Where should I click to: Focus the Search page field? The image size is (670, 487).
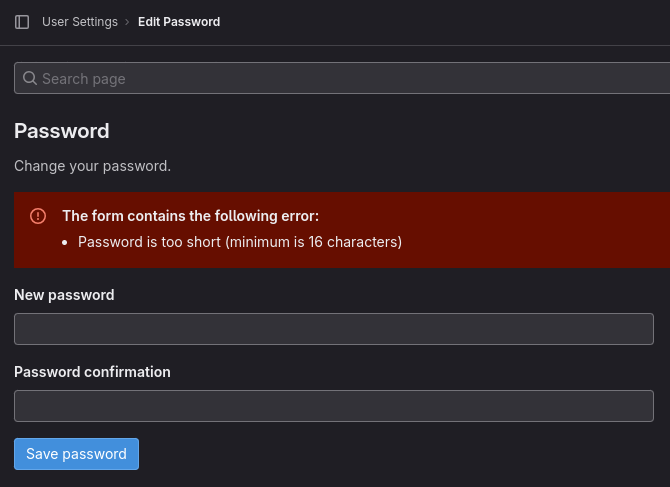[340, 78]
